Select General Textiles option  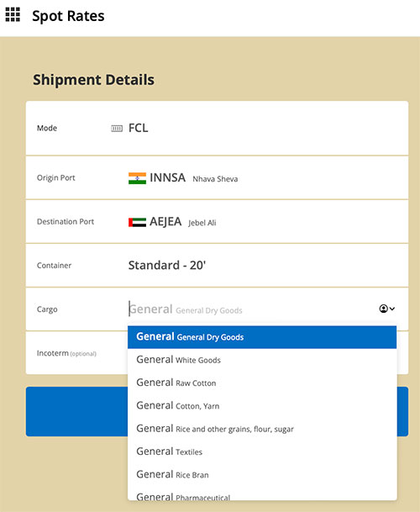coord(262,451)
